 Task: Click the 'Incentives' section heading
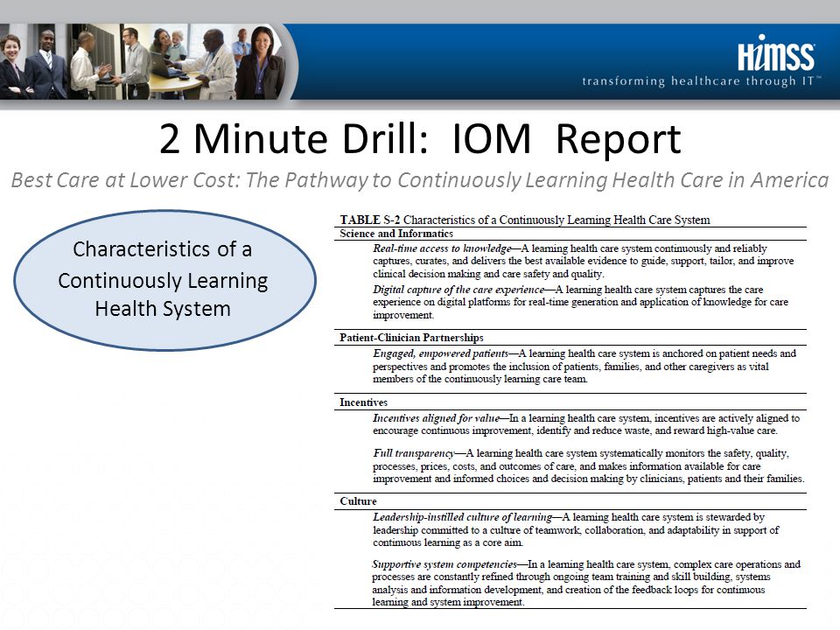tap(363, 402)
